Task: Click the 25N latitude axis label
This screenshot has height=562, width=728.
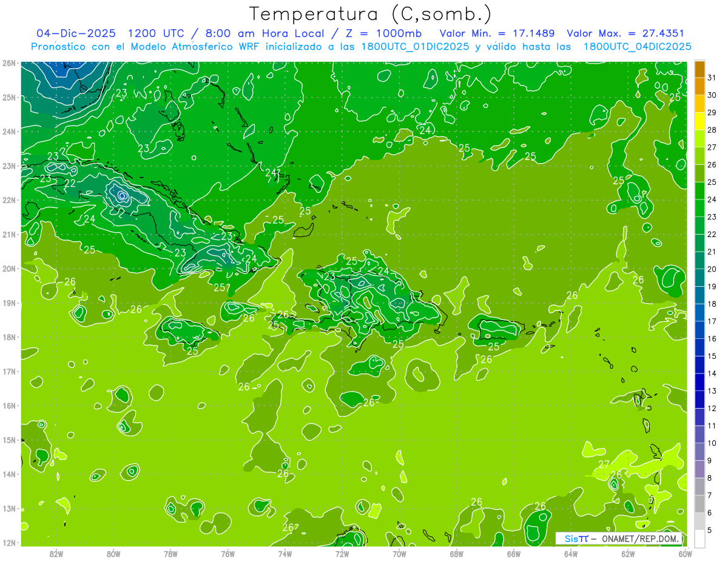Action: click(x=9, y=97)
